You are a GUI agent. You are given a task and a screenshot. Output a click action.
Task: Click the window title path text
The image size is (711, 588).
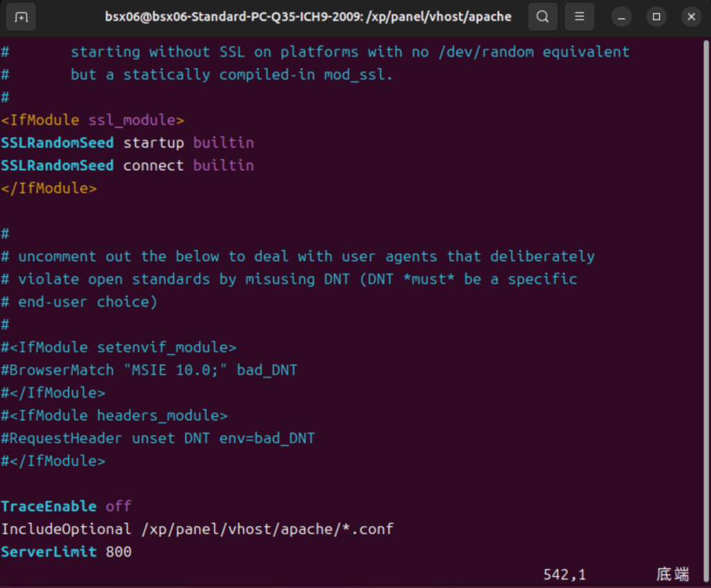click(x=308, y=17)
